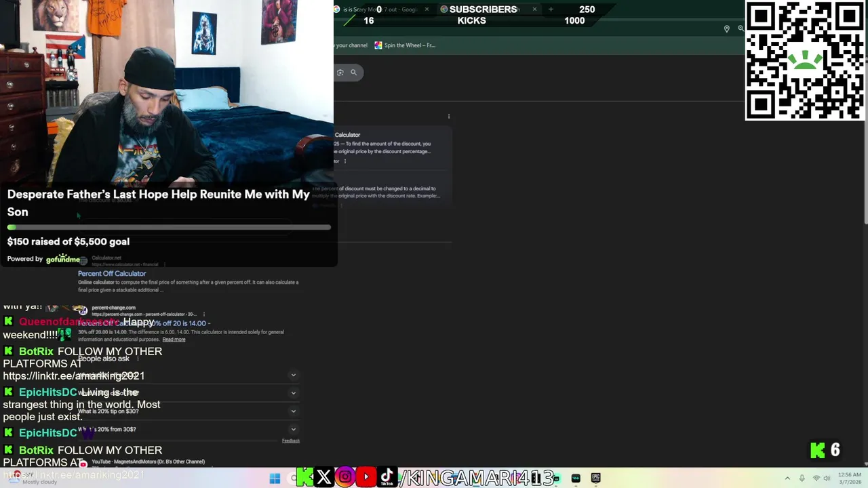Viewport: 868px width, 488px height.
Task: Click the green Kick icon in banner
Action: pyautogui.click(x=304, y=477)
